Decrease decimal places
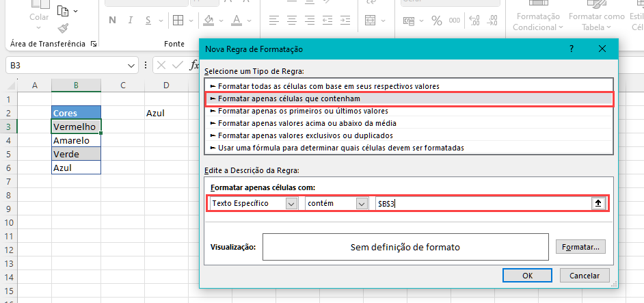 [x=494, y=21]
